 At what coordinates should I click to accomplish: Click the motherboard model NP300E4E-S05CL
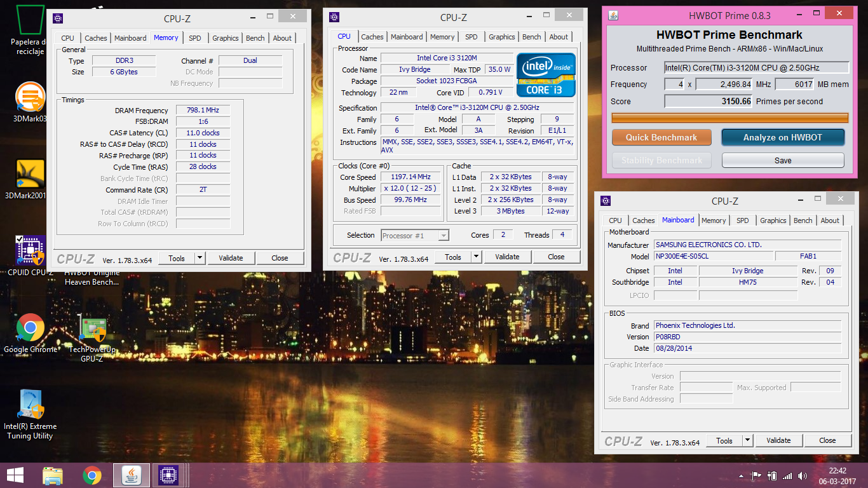coord(714,256)
